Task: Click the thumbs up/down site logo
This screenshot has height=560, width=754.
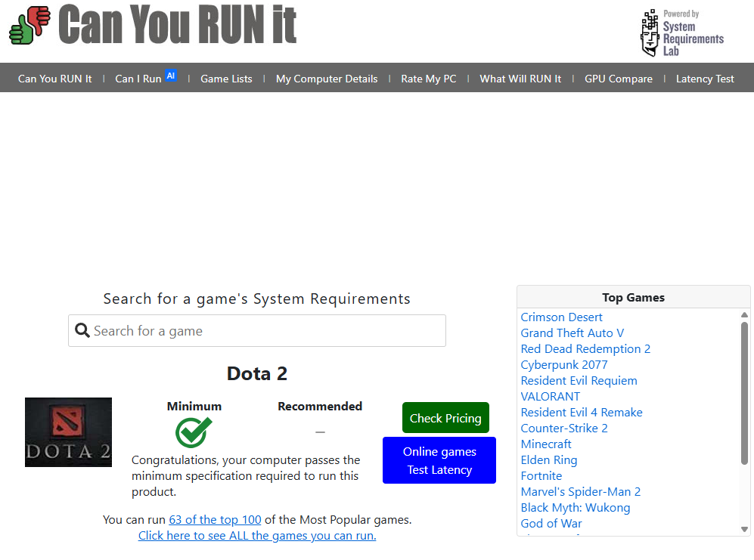Action: 29,24
